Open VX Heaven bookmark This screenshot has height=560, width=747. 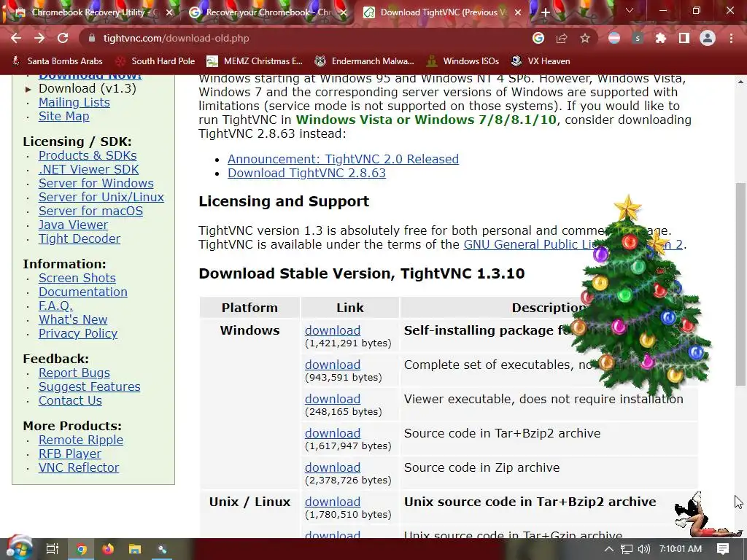pyautogui.click(x=541, y=61)
